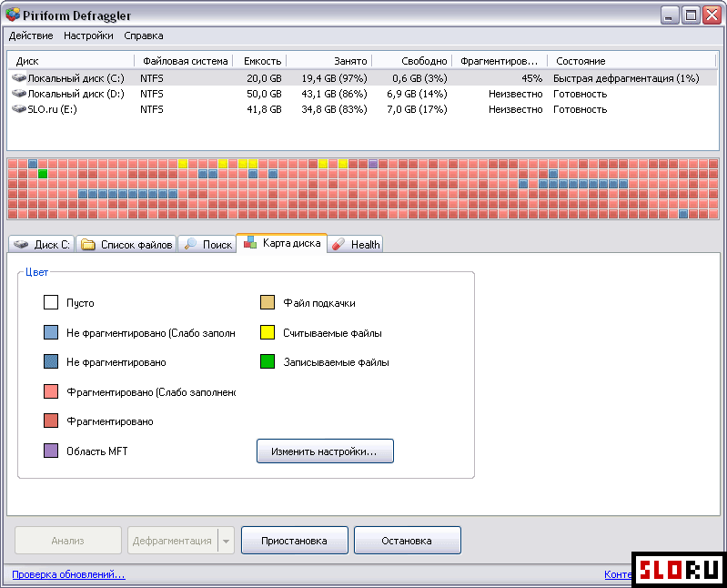Click the Фрагментировано (Слабо заполнено) pink swatch

(x=51, y=391)
